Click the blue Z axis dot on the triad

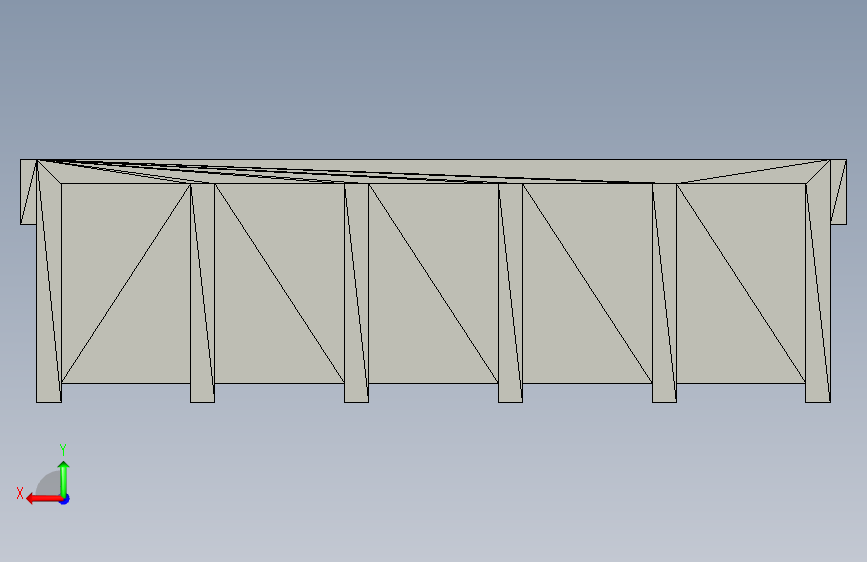65,499
